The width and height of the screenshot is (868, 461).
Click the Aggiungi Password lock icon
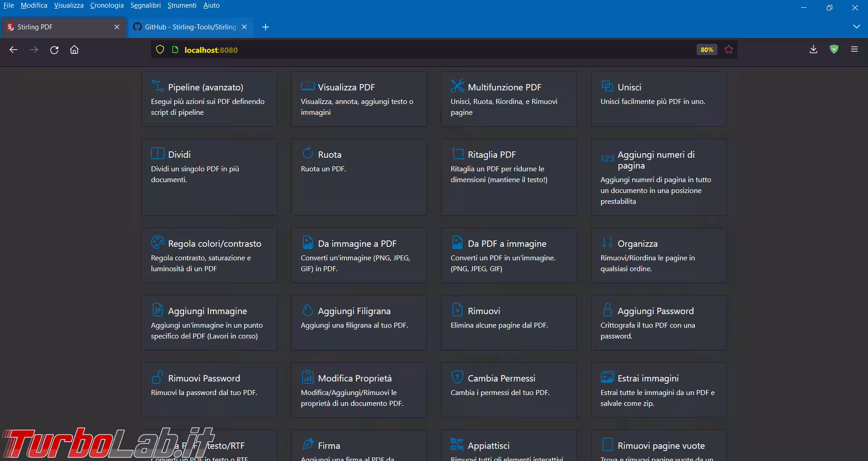(607, 310)
